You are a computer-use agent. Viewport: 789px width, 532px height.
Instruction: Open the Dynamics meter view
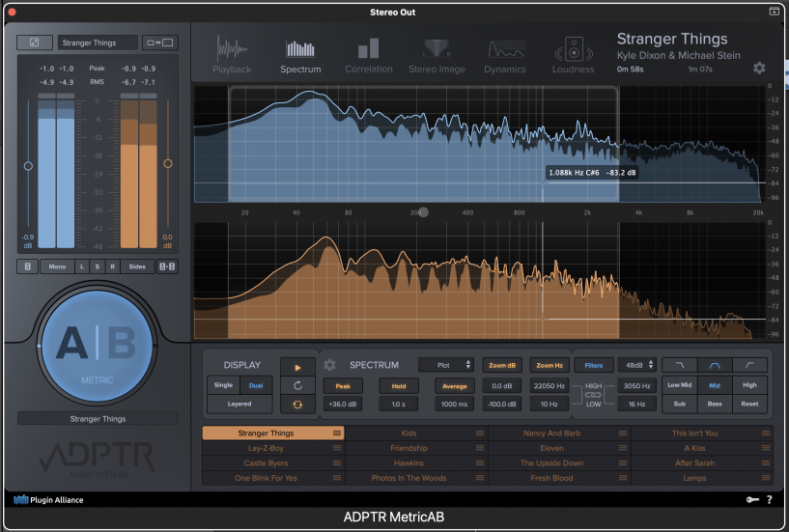505,55
